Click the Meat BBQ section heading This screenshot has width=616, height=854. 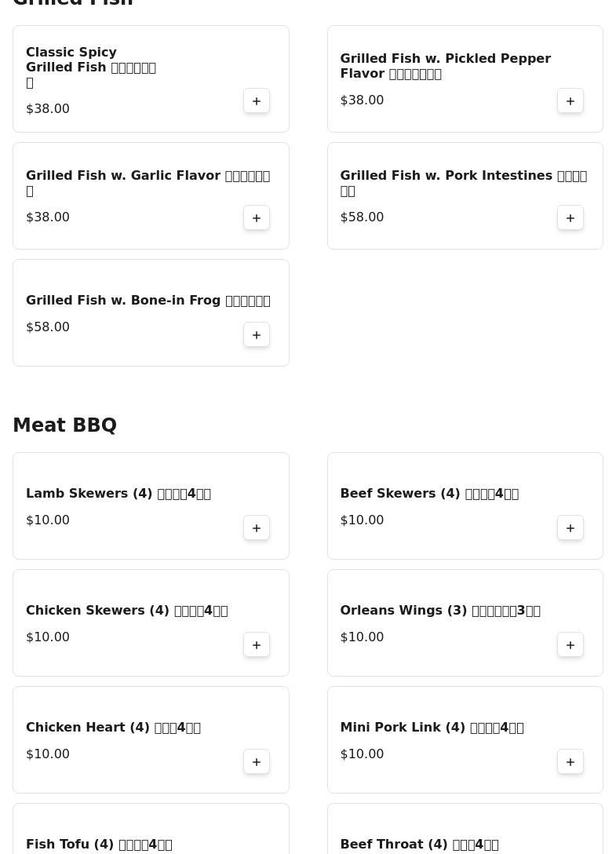click(x=64, y=425)
